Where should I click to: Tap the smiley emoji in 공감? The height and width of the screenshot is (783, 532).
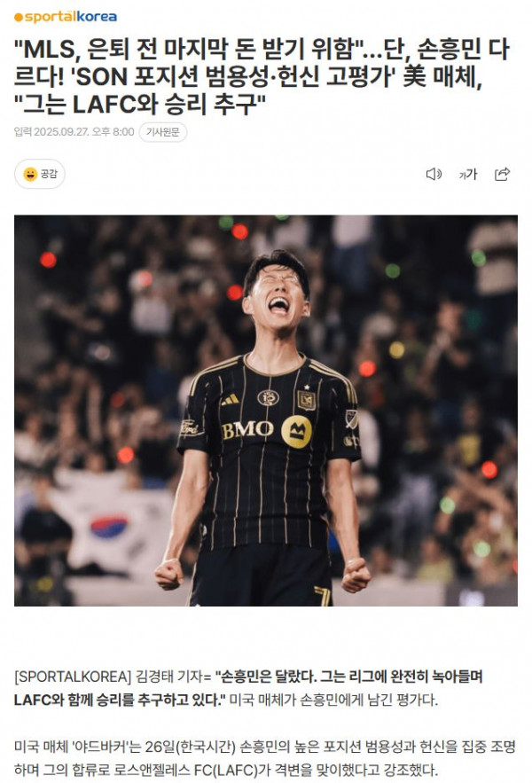coord(30,174)
